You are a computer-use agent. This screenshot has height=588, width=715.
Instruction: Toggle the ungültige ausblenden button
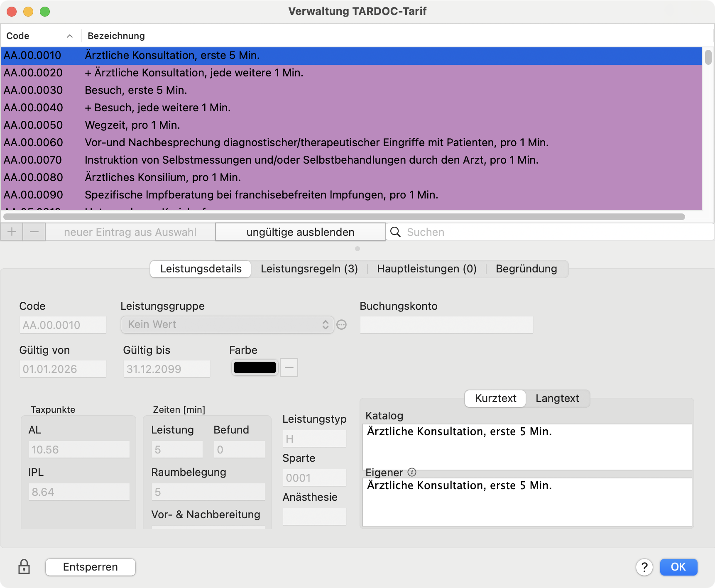(300, 232)
